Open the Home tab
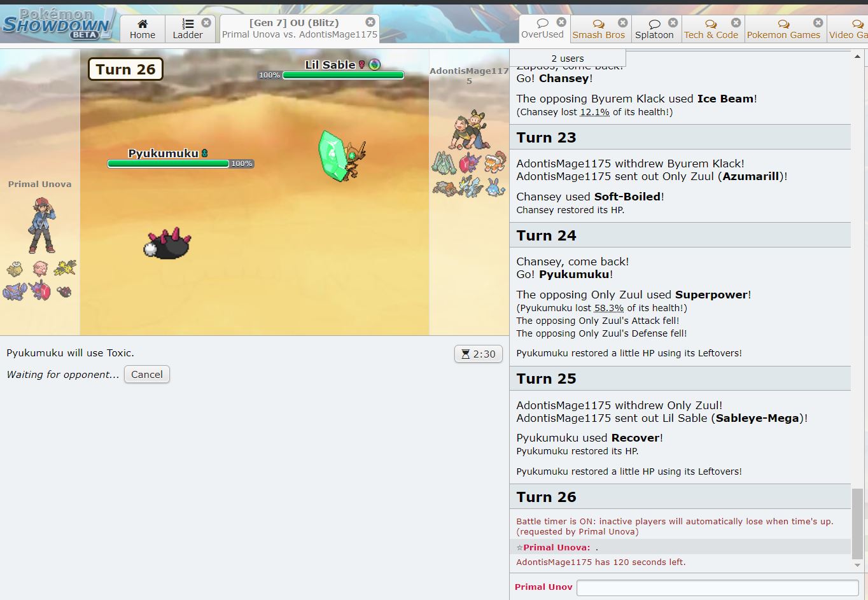 pyautogui.click(x=143, y=29)
